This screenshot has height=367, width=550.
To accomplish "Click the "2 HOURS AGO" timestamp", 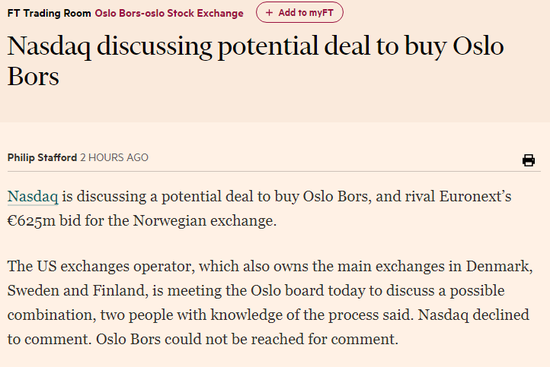I will tap(114, 158).
